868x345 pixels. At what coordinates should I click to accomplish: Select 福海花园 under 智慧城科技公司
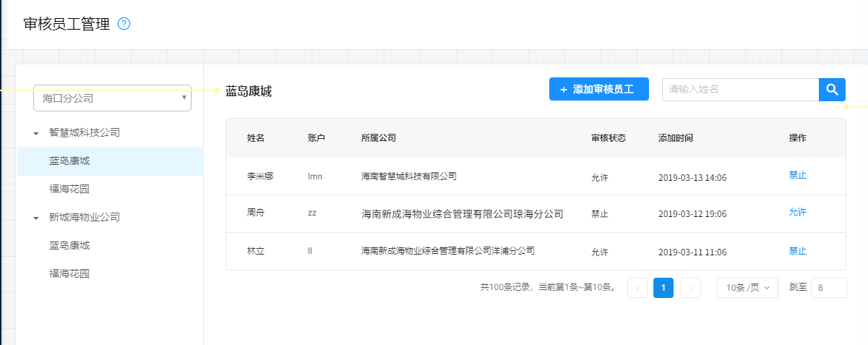pyautogui.click(x=69, y=189)
